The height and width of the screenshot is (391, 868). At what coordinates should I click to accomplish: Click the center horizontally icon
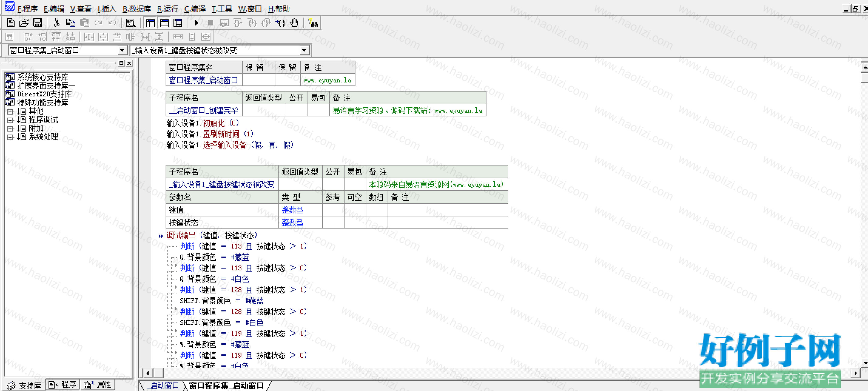click(x=89, y=37)
